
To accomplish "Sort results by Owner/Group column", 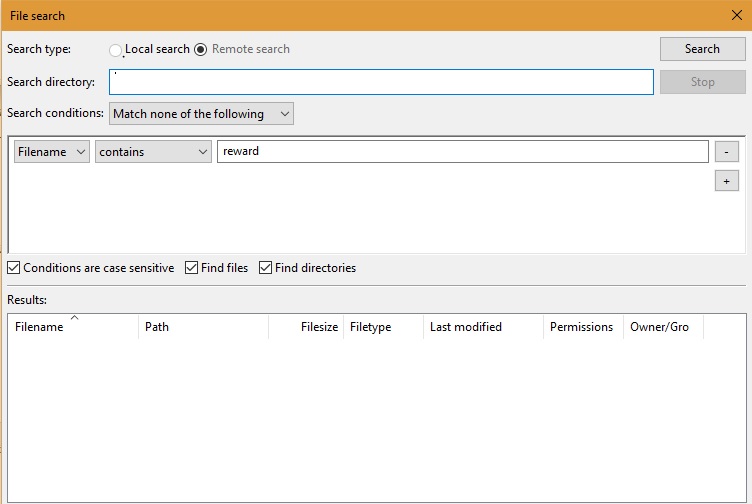I will 663,327.
